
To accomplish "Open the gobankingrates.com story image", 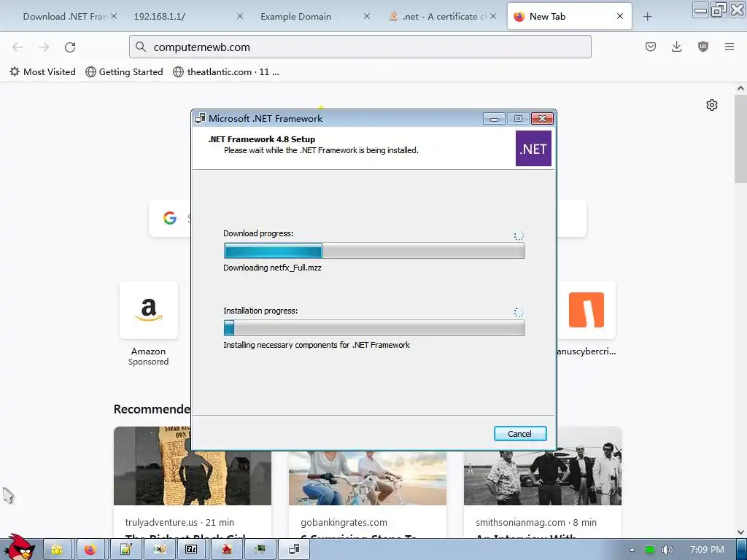I will click(368, 478).
